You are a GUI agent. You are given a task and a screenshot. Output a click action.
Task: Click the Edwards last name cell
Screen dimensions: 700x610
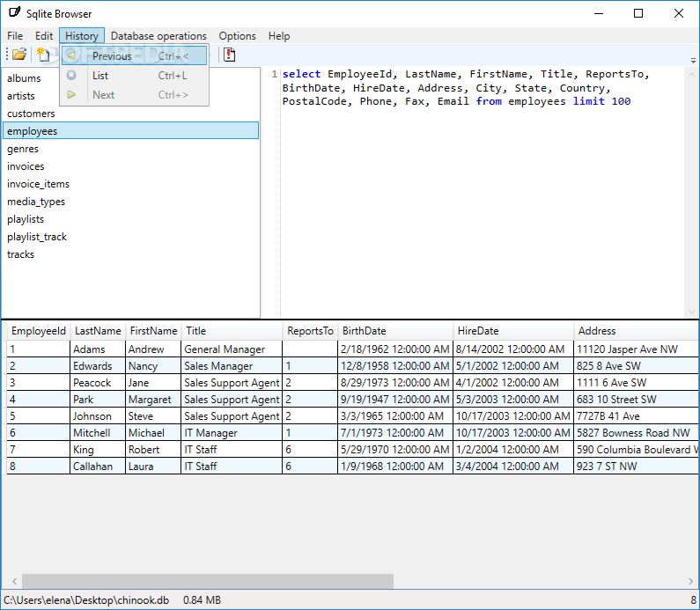(x=98, y=366)
